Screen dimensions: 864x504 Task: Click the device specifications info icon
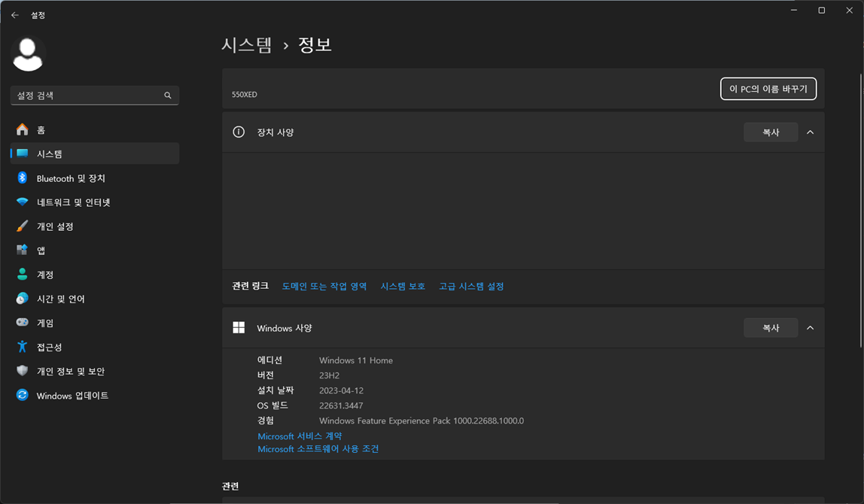click(239, 132)
